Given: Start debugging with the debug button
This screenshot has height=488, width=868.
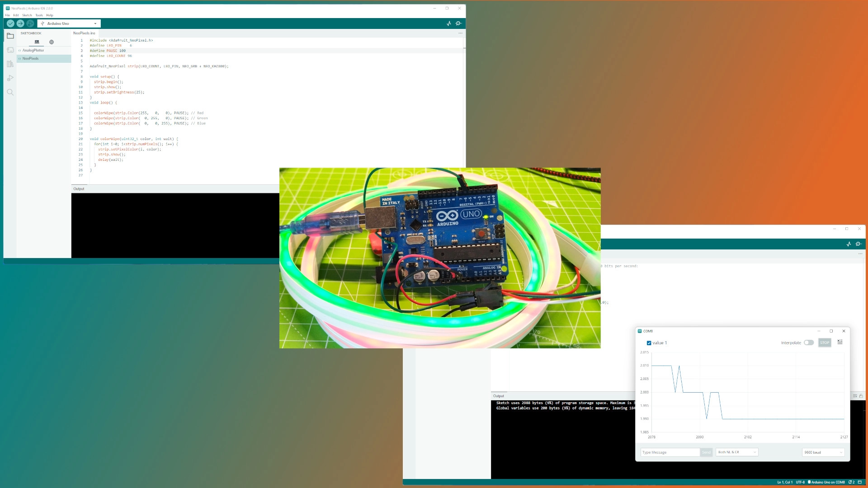Looking at the screenshot, I should coord(30,23).
